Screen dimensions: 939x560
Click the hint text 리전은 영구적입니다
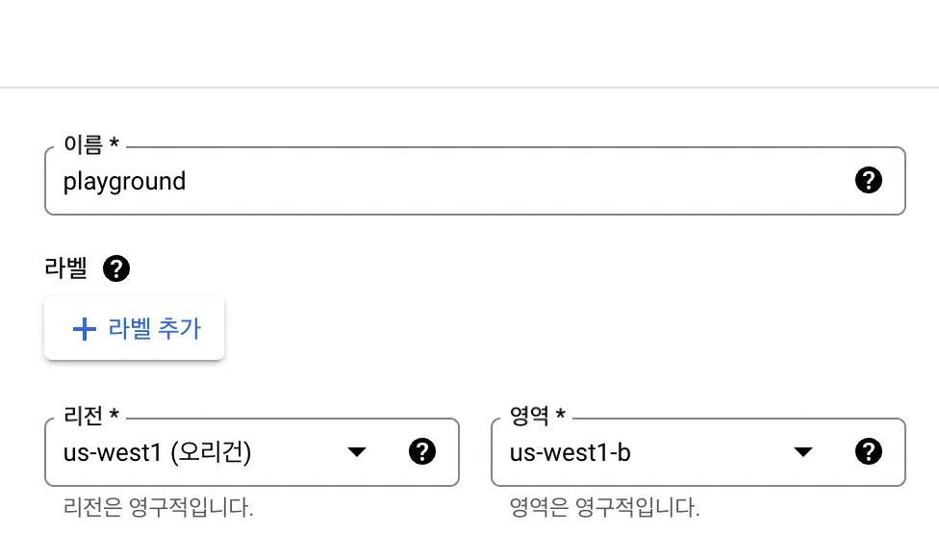[158, 508]
